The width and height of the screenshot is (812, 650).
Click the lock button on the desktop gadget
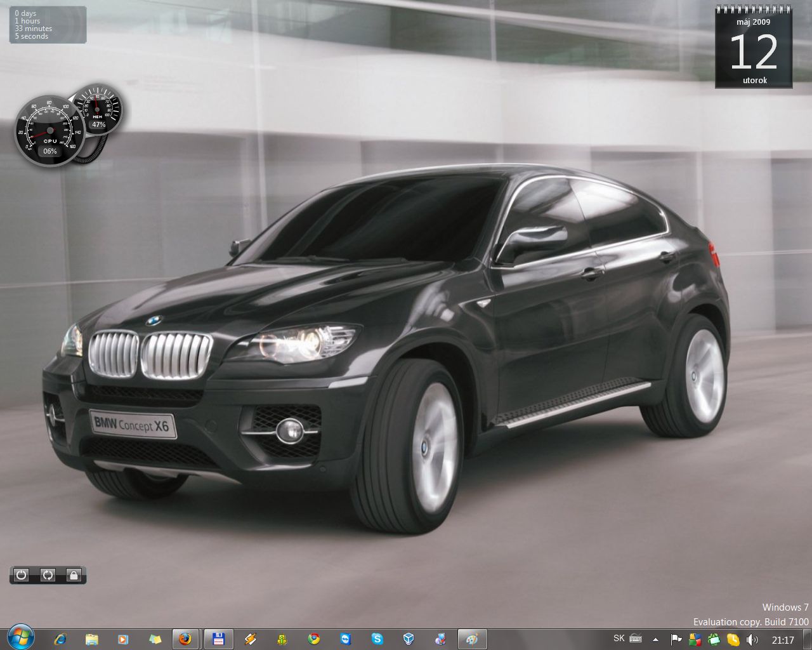(74, 575)
